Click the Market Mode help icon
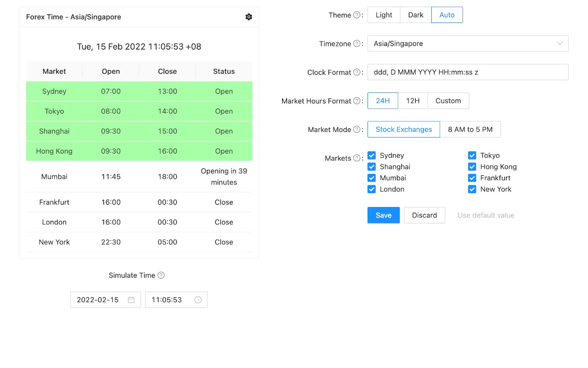This screenshot has width=588, height=368. point(356,130)
